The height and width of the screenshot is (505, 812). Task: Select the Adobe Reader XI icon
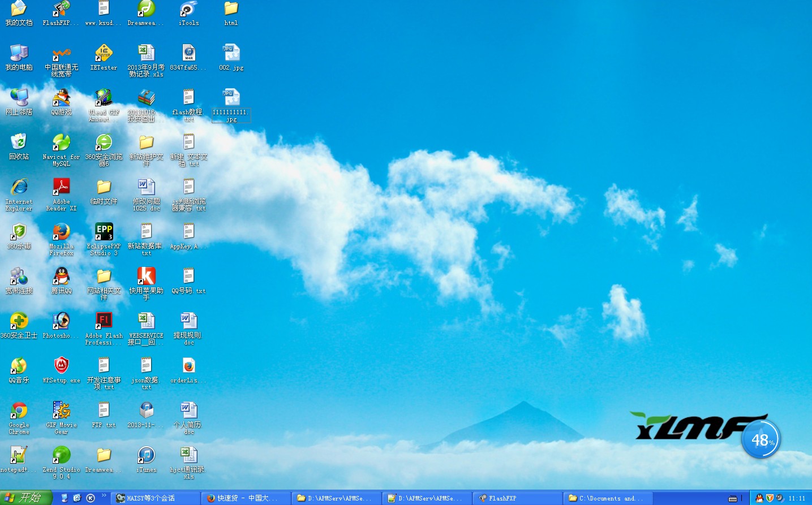[61, 188]
